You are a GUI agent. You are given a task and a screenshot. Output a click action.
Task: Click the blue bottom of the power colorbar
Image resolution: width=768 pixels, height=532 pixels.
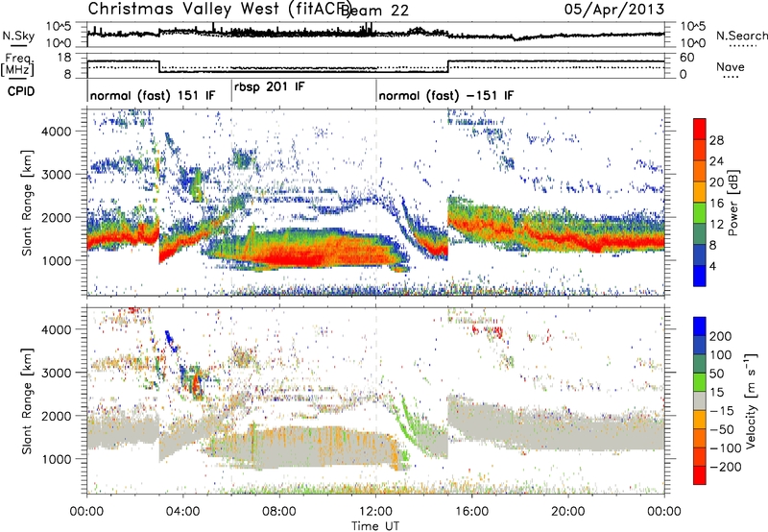[x=700, y=276]
